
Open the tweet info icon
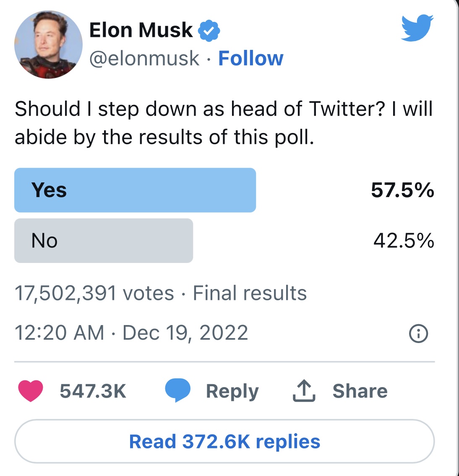pyautogui.click(x=418, y=334)
